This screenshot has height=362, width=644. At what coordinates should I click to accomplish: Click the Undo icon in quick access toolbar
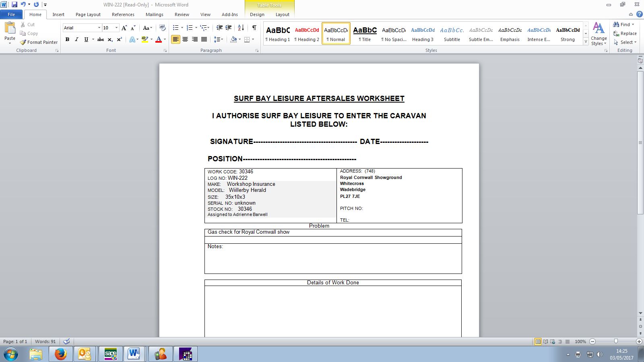click(23, 4)
